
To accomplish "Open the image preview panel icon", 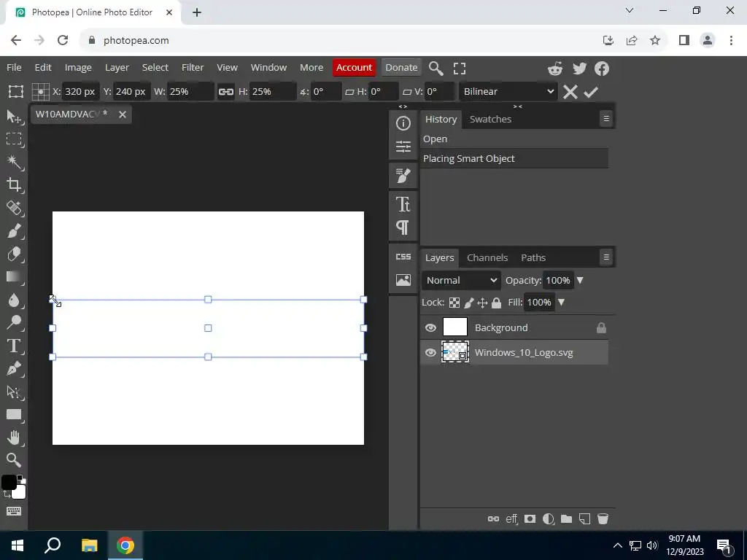I will (x=403, y=280).
